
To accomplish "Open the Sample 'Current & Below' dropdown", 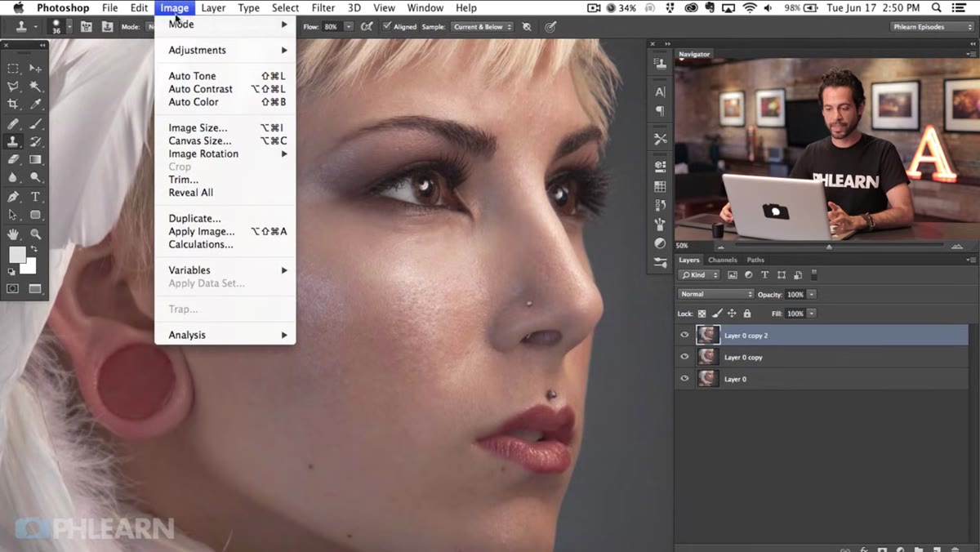I will click(481, 27).
